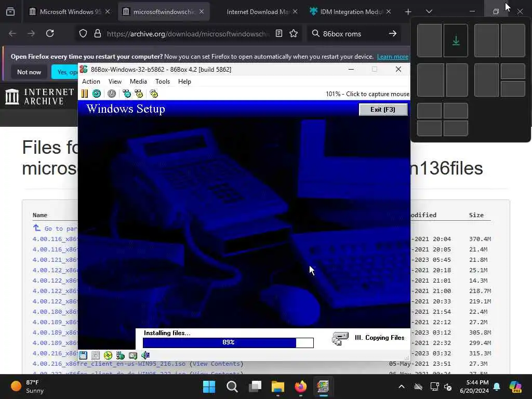Open the notification bell in system tray
532x399 pixels.
[x=497, y=387]
